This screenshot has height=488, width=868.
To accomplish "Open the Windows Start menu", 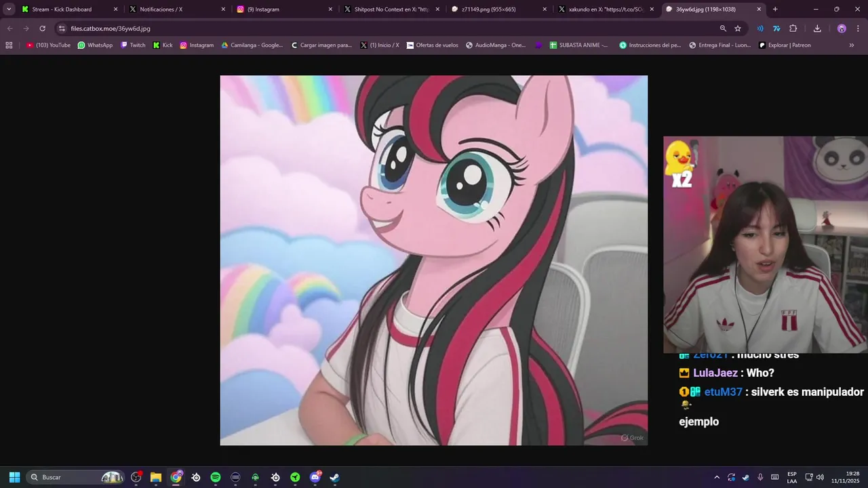I will click(x=14, y=477).
